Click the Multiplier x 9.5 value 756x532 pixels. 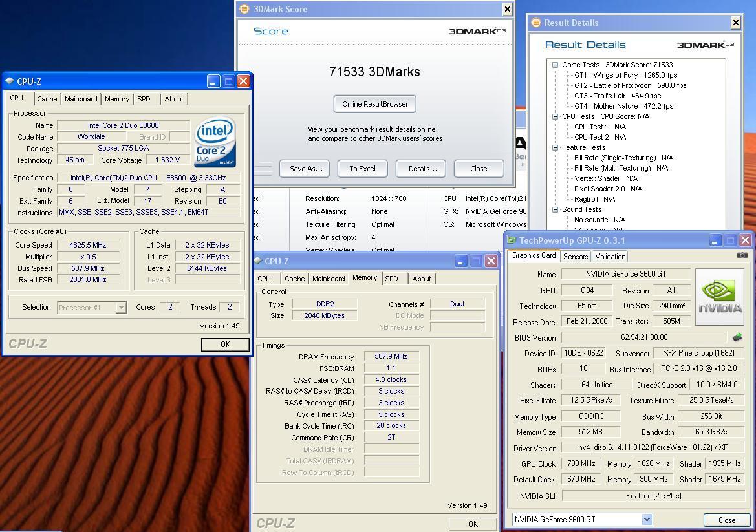pos(88,257)
